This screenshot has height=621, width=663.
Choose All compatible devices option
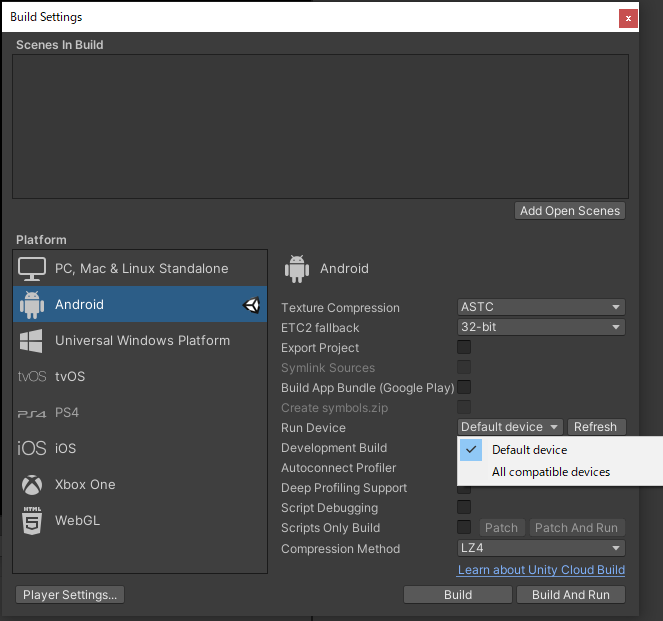(x=550, y=472)
